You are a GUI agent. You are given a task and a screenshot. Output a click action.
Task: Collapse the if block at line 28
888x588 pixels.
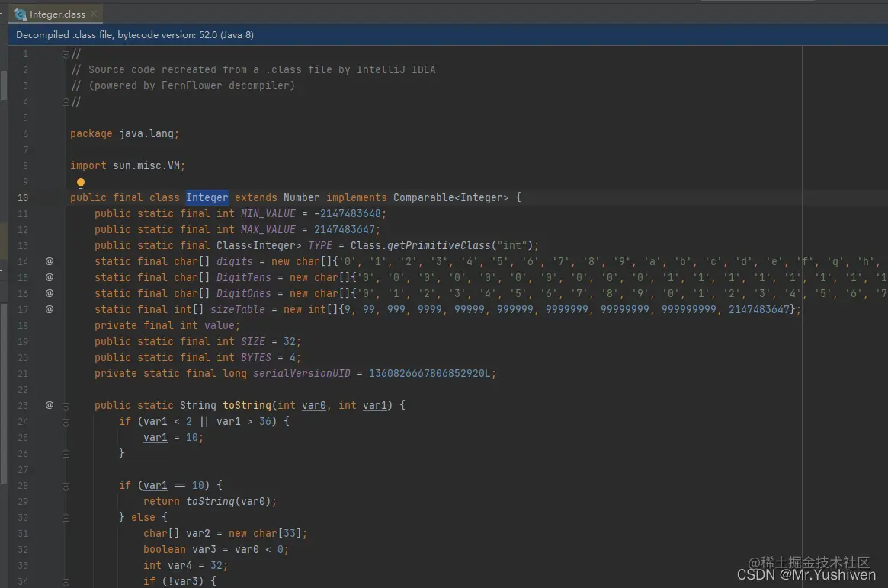pyautogui.click(x=66, y=486)
